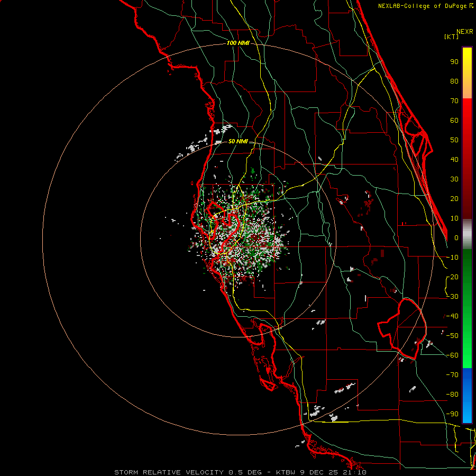Select the positive 60 knots scale label
The height and width of the screenshot is (476, 476).
pyautogui.click(x=454, y=121)
